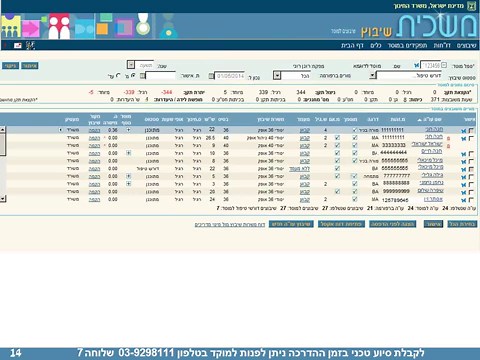This screenshot has height=360, width=480.
Task: Open the underlined report link beside the bottom buttons
Action: (230, 225)
